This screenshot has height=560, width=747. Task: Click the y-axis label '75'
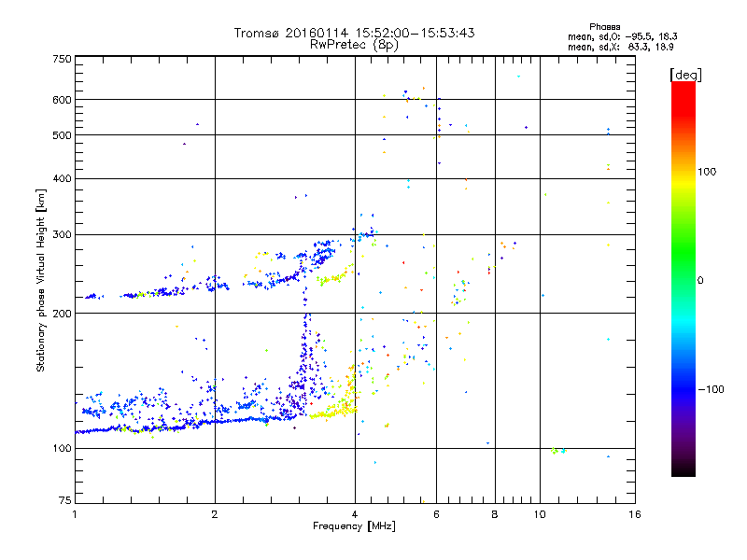[65, 500]
